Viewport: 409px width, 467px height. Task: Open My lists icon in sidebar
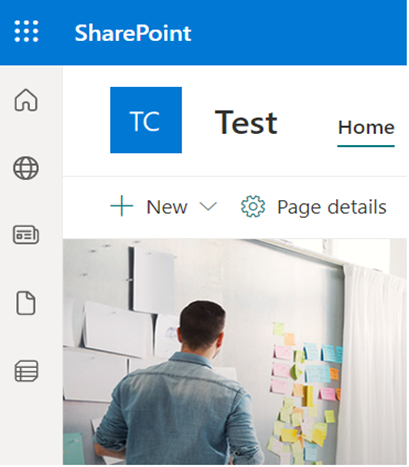[x=26, y=371]
